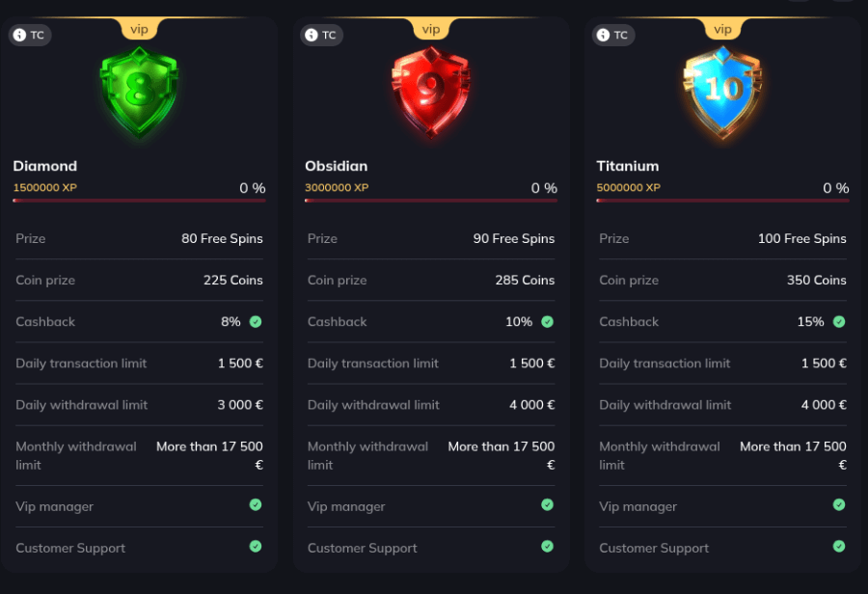The width and height of the screenshot is (868, 594).
Task: Expand the Prize row on the Titanium card
Action: 722,238
